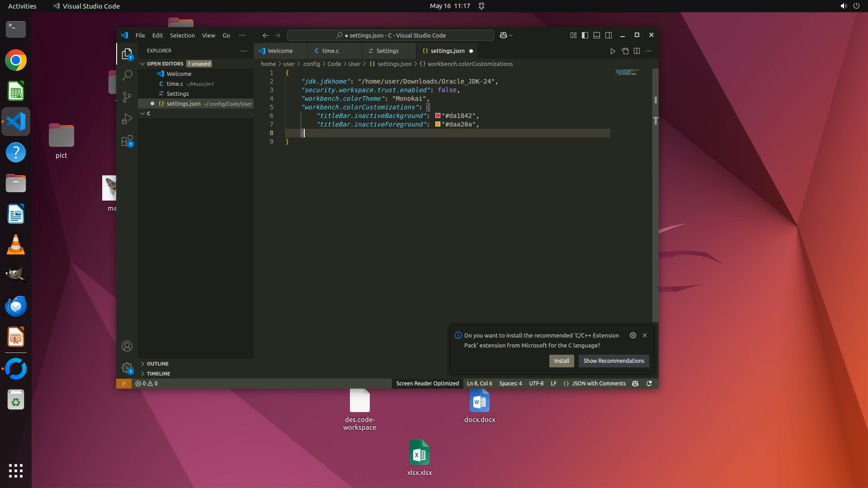
Task: Toggle the bottom Panel layout button
Action: 597,35
